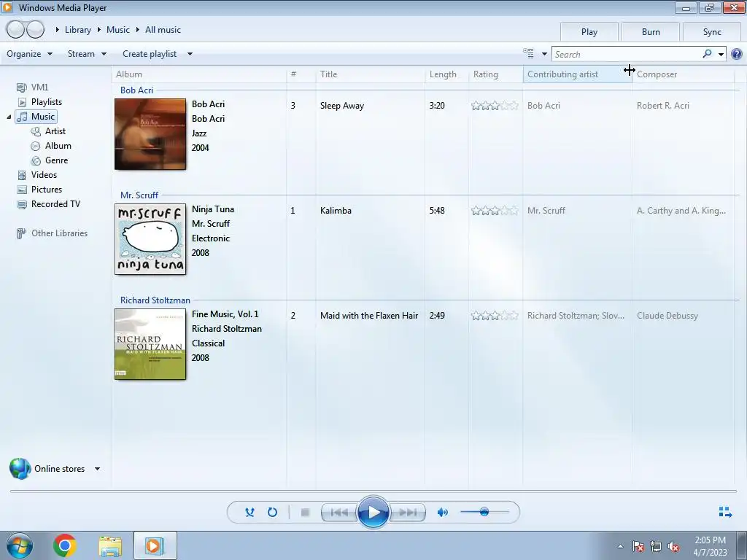Viewport: 747px width, 560px height.
Task: Go back using the Back button
Action: (x=15, y=29)
